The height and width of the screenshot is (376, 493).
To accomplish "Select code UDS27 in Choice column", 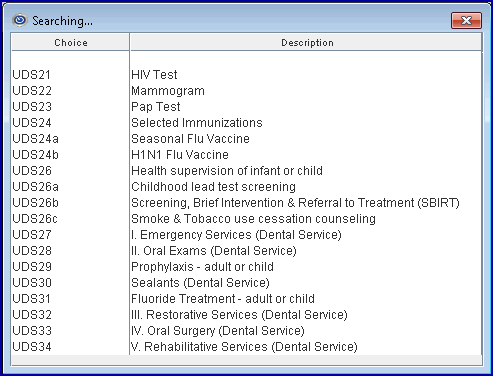I will tap(32, 235).
